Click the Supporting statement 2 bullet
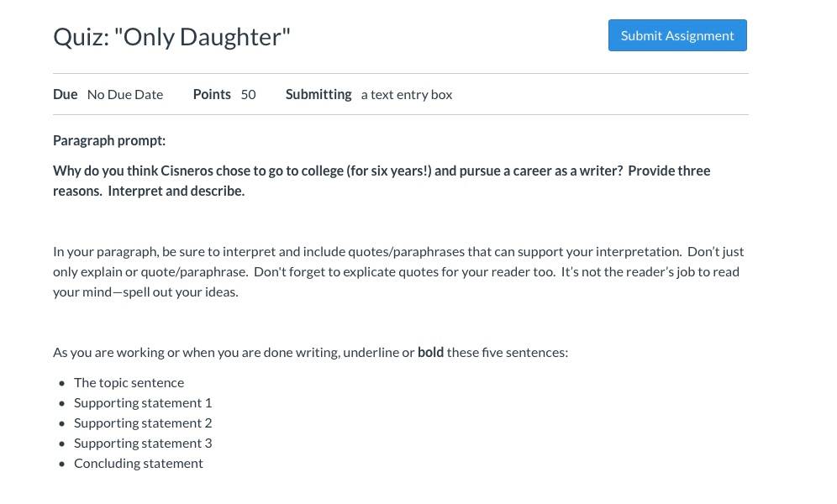 tap(143, 423)
